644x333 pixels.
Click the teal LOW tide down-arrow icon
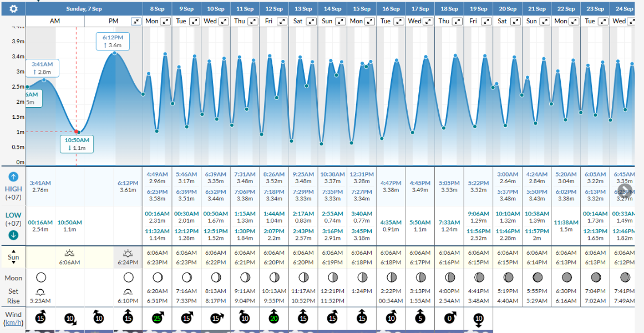coord(14,235)
